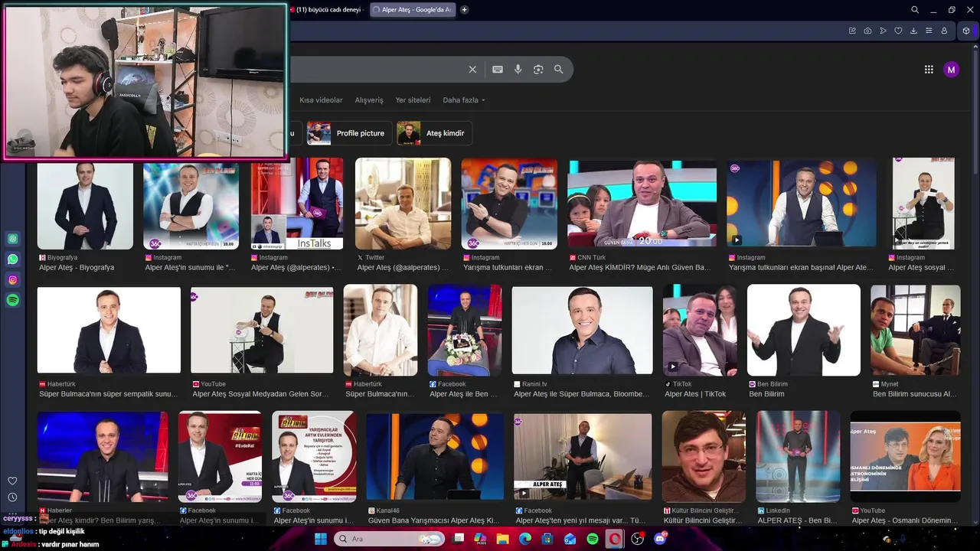This screenshot has height=551, width=980.
Task: Open bookmarks heart icon in the sidebar
Action: (x=12, y=481)
